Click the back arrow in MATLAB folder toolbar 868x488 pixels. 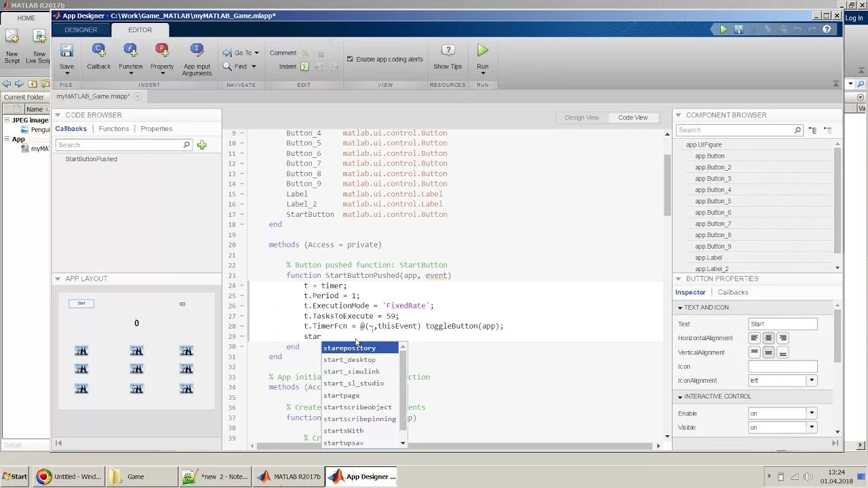[x=6, y=84]
